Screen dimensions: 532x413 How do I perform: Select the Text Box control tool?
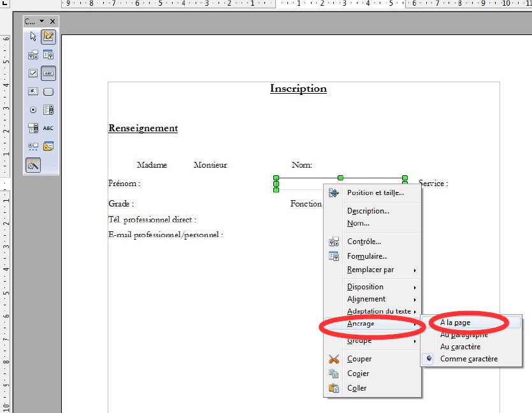[x=48, y=73]
